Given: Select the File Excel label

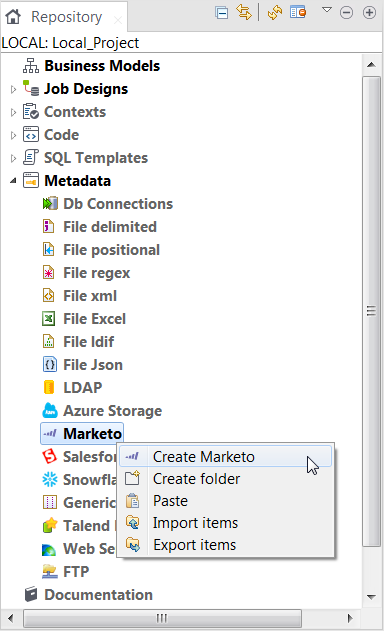Looking at the screenshot, I should click(x=95, y=319).
